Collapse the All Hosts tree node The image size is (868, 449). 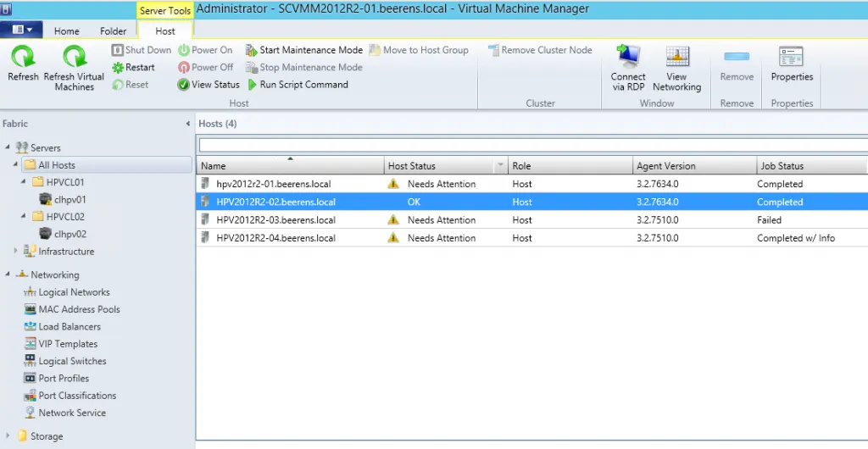[x=15, y=164]
